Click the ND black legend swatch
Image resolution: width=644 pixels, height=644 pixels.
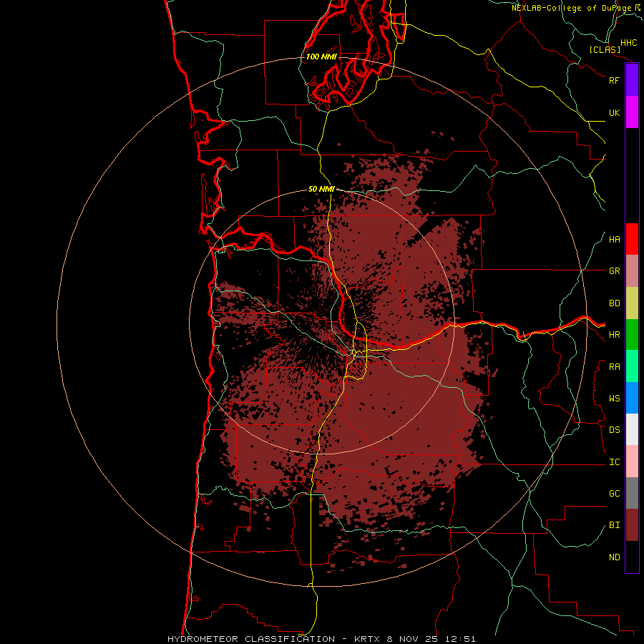coord(632,557)
